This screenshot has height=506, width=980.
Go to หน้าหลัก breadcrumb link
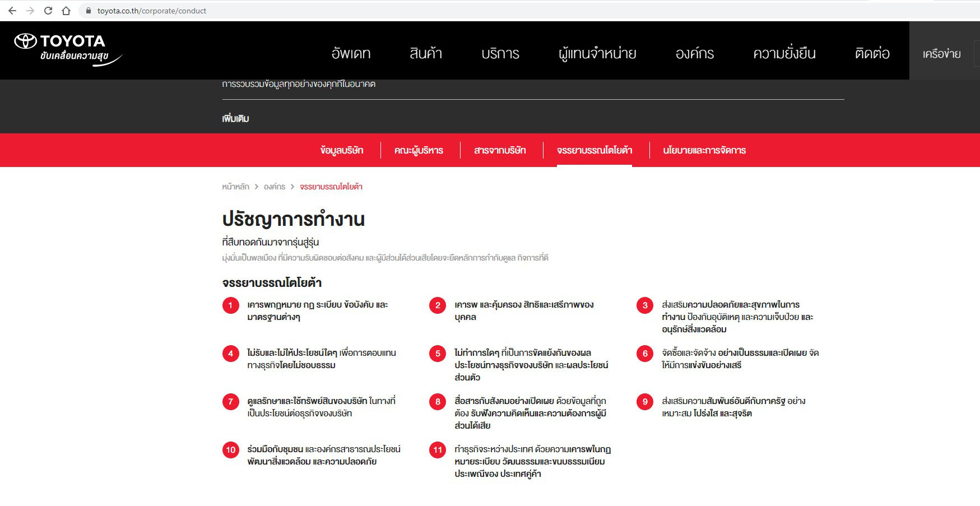coord(235,187)
